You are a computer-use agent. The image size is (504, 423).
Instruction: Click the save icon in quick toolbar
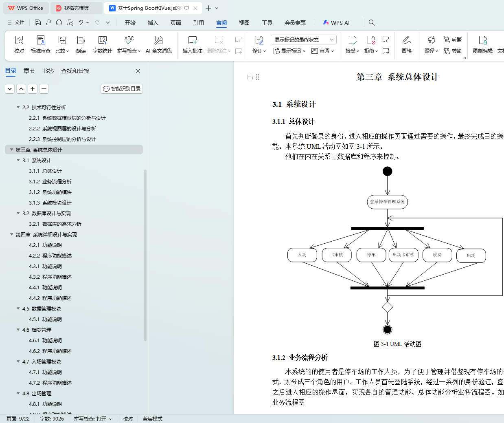tap(38, 22)
